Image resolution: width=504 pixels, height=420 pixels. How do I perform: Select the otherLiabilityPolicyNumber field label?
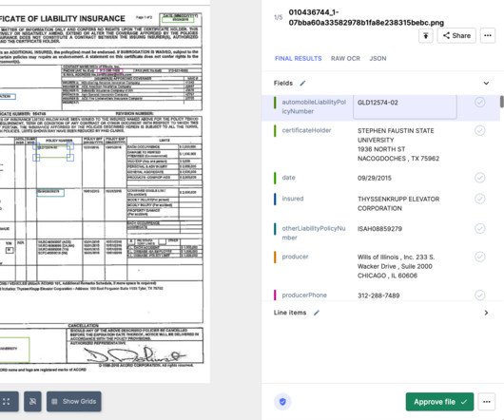pos(314,233)
